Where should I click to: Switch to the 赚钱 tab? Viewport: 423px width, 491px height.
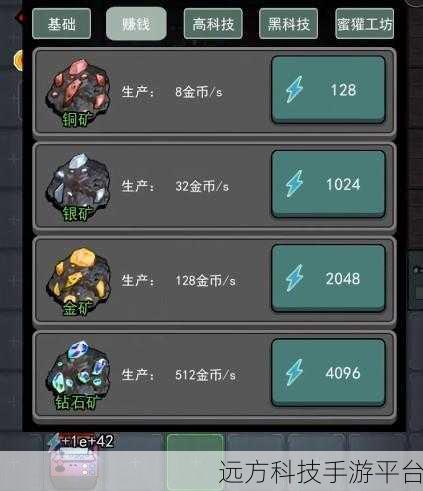click(x=136, y=24)
